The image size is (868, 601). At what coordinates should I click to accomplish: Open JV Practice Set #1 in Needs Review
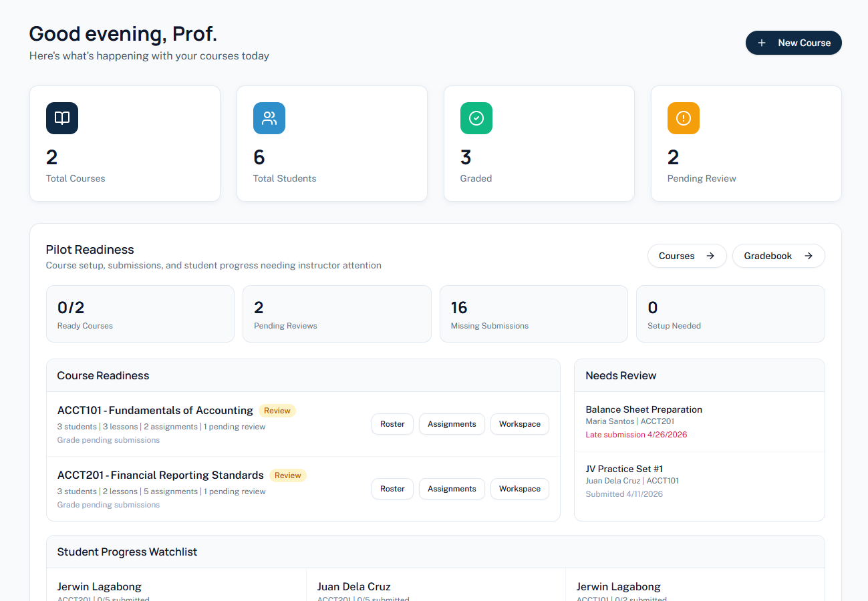(x=700, y=481)
